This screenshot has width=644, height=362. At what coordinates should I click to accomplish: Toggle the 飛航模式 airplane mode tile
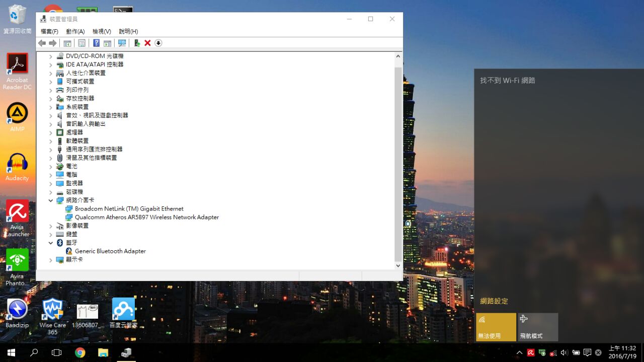(538, 327)
